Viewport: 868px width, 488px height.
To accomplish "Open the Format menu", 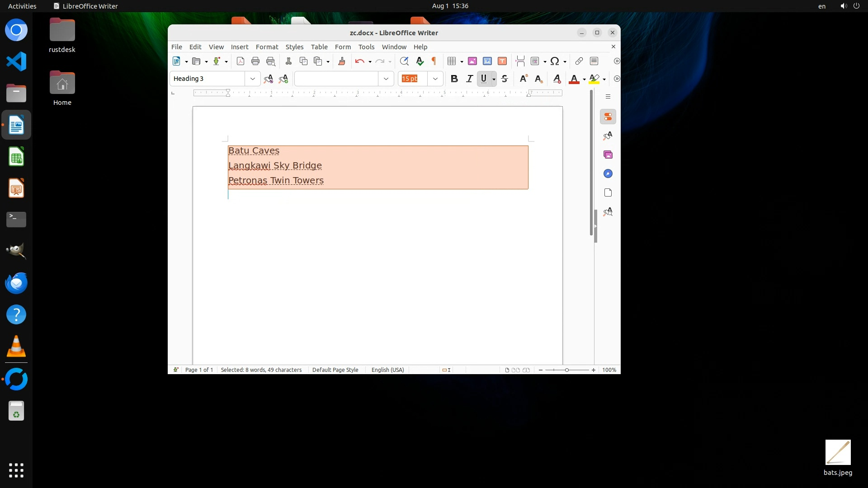I will click(x=267, y=47).
